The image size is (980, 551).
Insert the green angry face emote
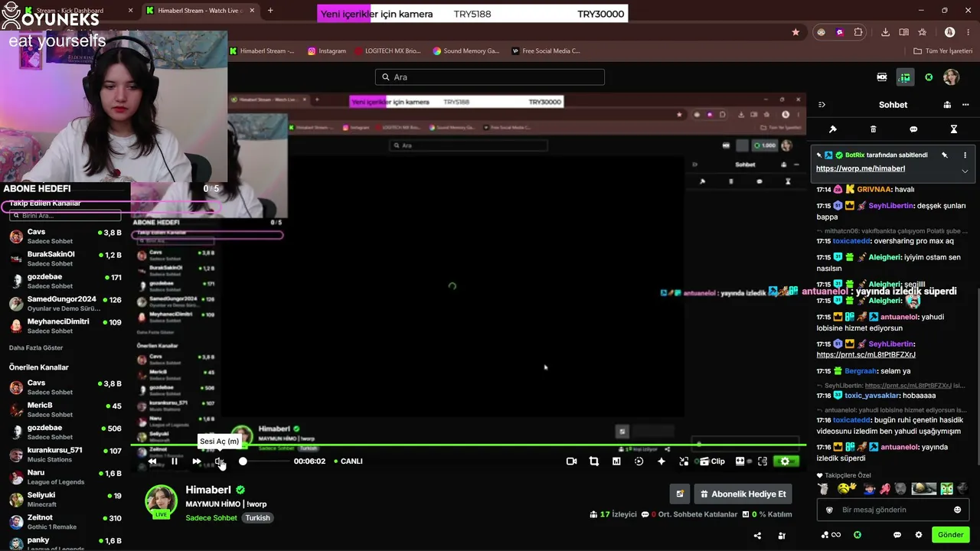click(947, 488)
